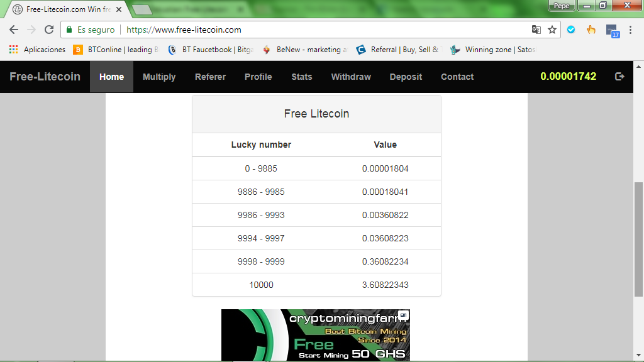Screen dimensions: 644x362
Task: Click the balance 0.00001742
Action: 568,76
